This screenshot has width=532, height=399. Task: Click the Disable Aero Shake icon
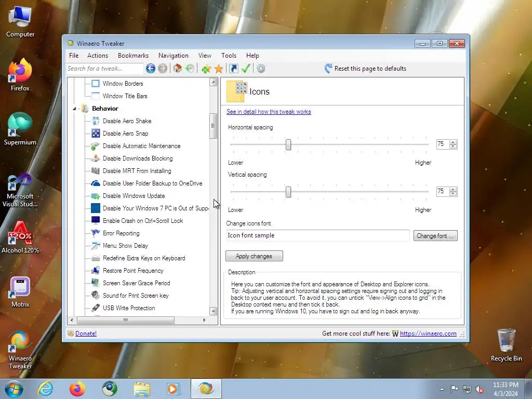tap(96, 121)
